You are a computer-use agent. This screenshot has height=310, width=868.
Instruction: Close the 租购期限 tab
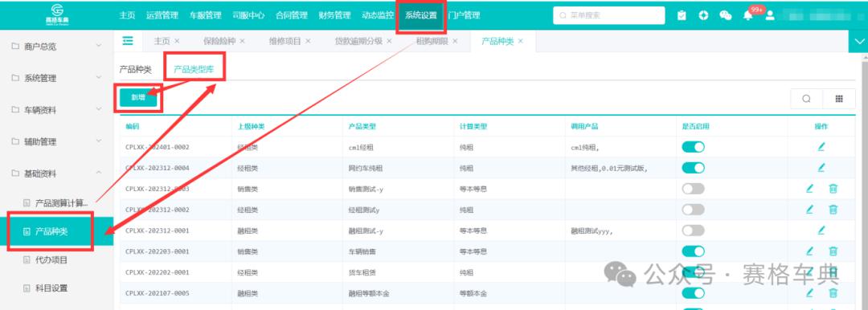tap(455, 41)
